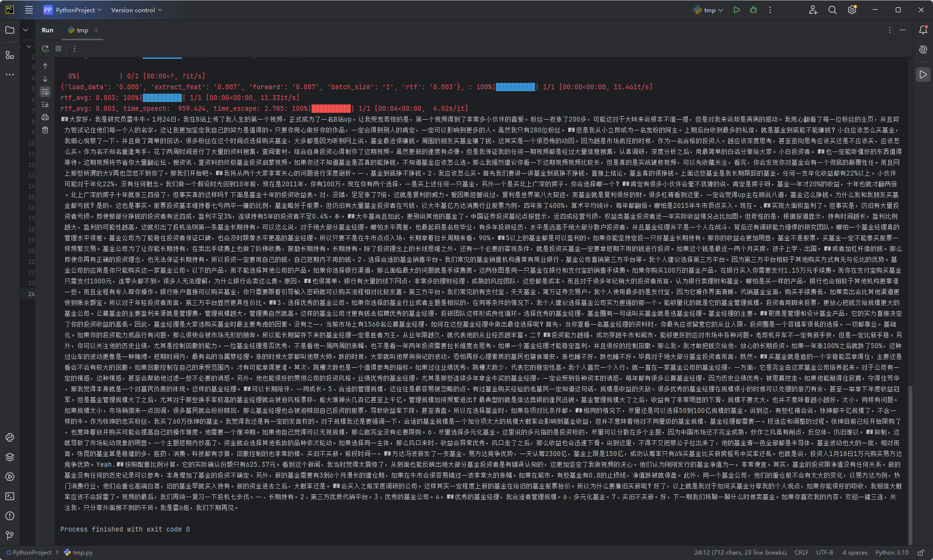Select the Run tool window tab

coord(48,30)
